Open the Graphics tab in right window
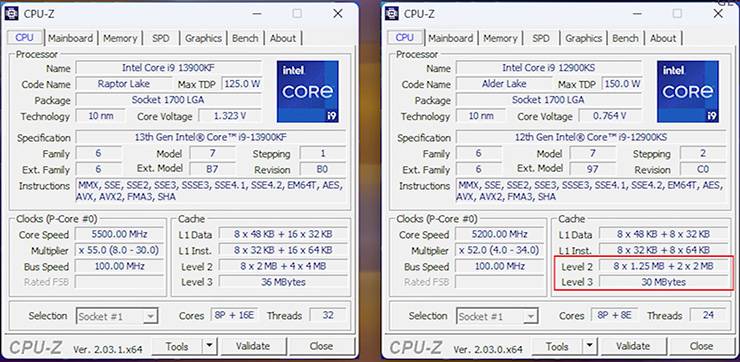 [584, 38]
